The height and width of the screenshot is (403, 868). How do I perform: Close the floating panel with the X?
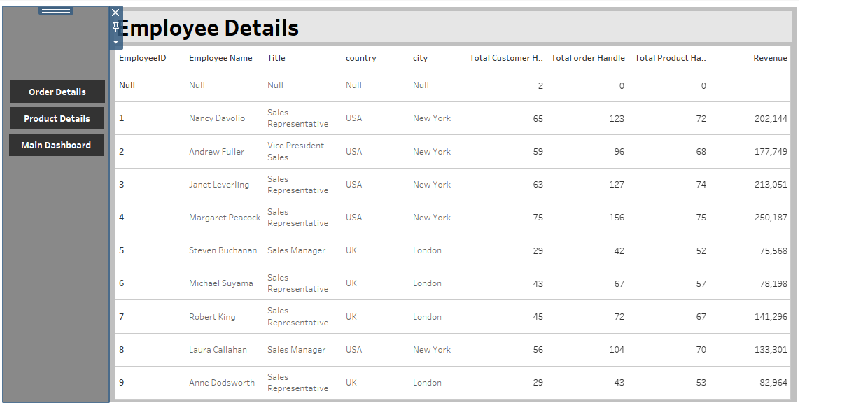(115, 12)
